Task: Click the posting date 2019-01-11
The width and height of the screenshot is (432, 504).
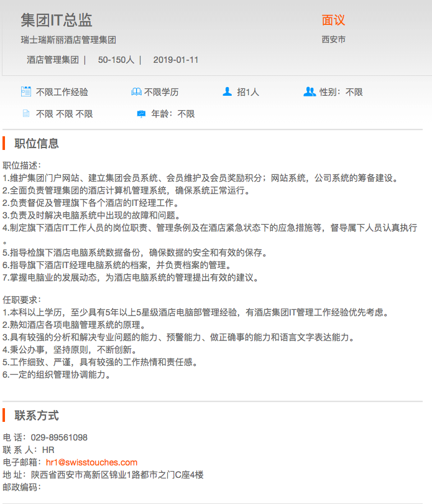Action: tap(176, 60)
